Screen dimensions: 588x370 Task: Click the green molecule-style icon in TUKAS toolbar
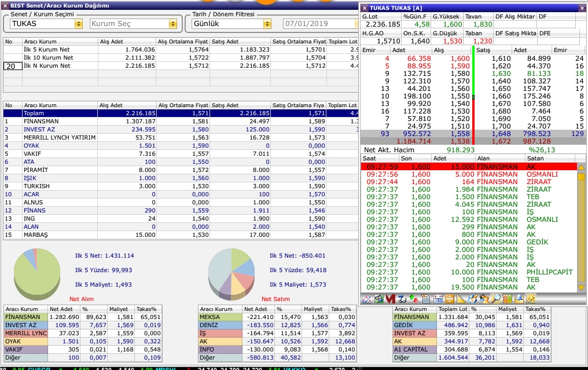point(378,299)
